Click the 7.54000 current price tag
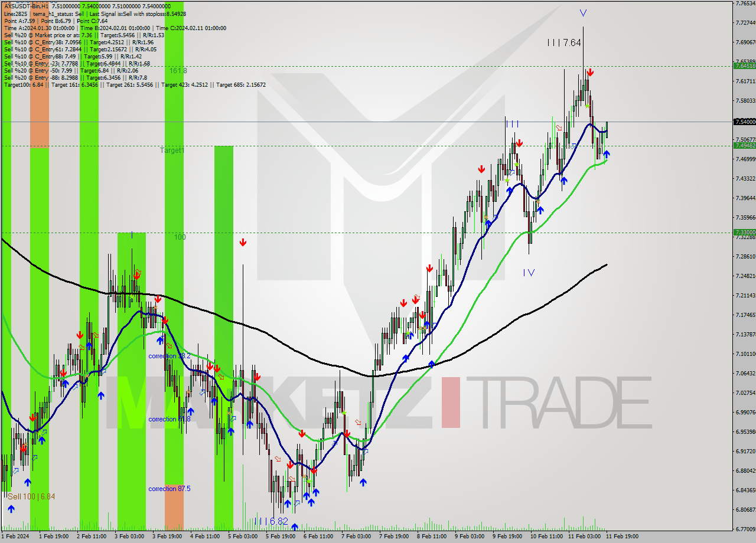 pyautogui.click(x=744, y=122)
